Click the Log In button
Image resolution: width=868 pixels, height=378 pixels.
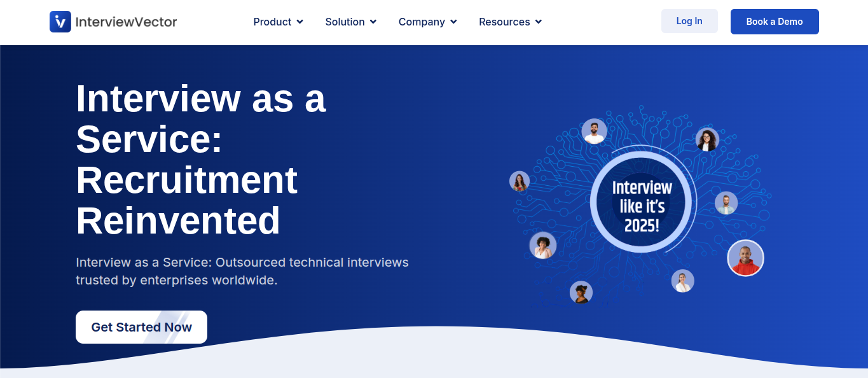point(689,21)
